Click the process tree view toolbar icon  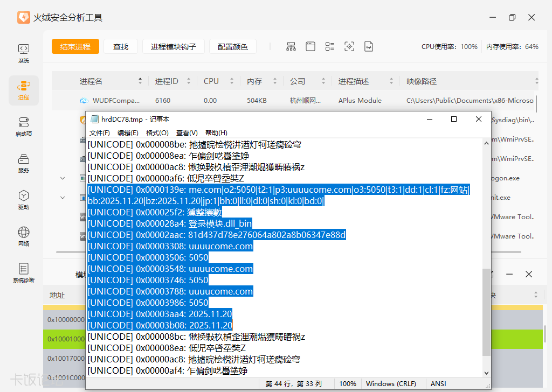pos(291,47)
